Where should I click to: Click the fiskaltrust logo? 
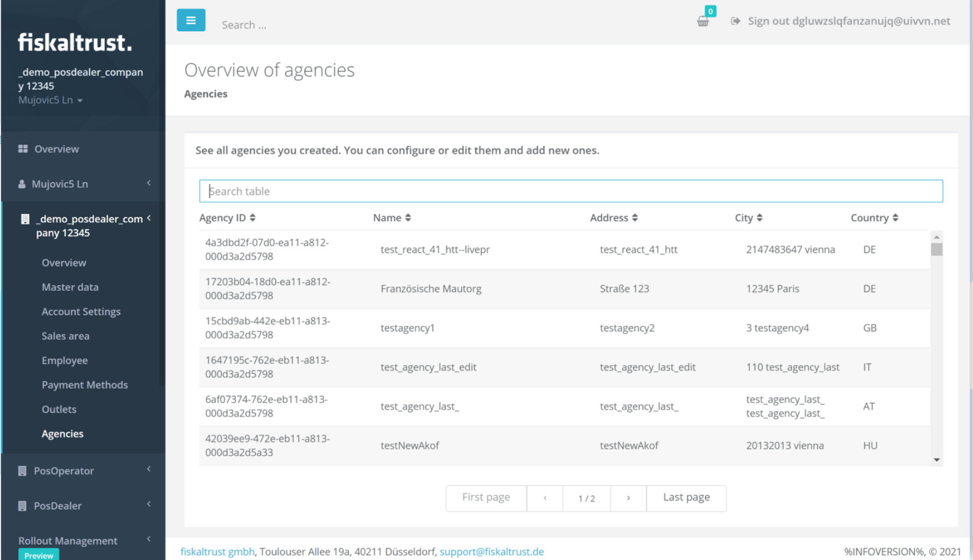point(75,42)
